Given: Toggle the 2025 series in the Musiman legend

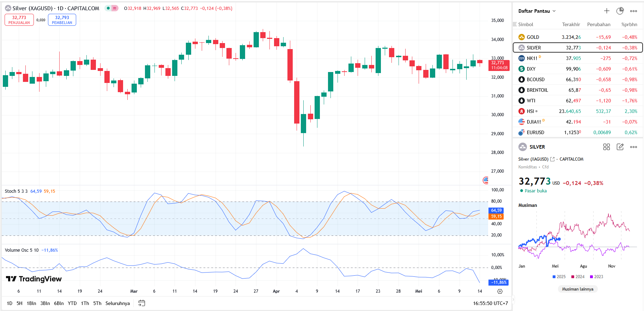Looking at the screenshot, I should [x=559, y=277].
